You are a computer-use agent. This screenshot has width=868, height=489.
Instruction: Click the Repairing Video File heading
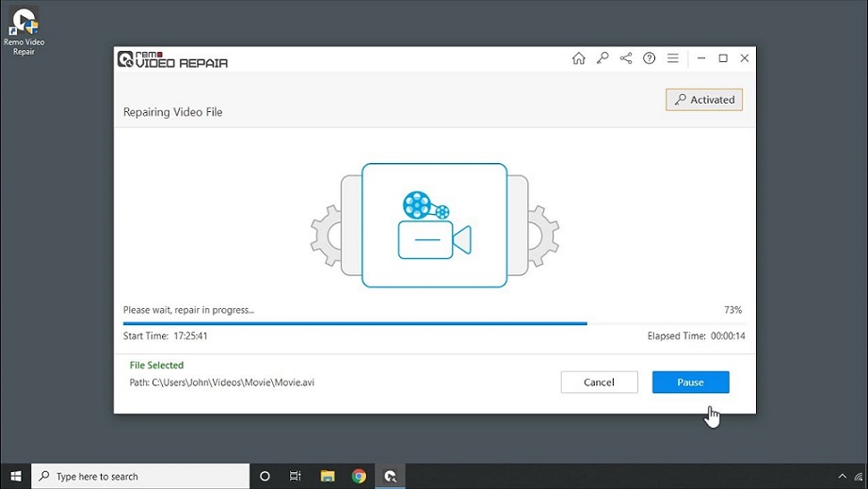[172, 112]
